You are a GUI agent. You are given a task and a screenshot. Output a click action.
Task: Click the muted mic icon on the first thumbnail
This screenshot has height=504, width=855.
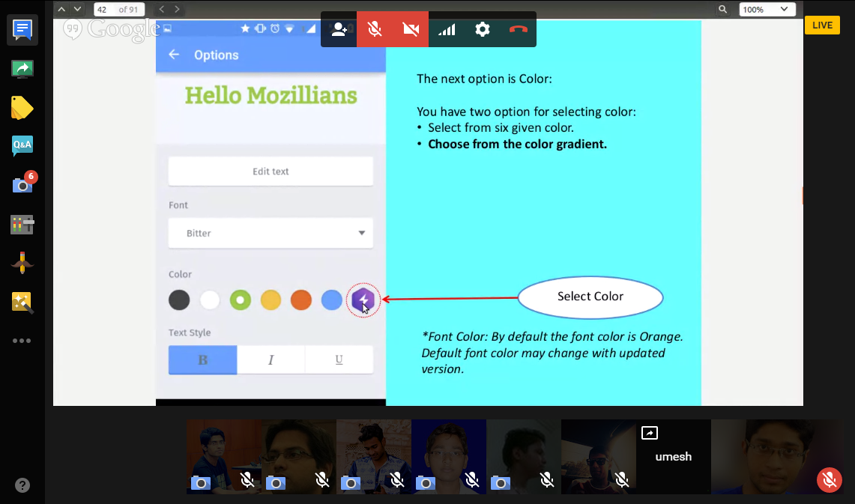click(x=247, y=480)
